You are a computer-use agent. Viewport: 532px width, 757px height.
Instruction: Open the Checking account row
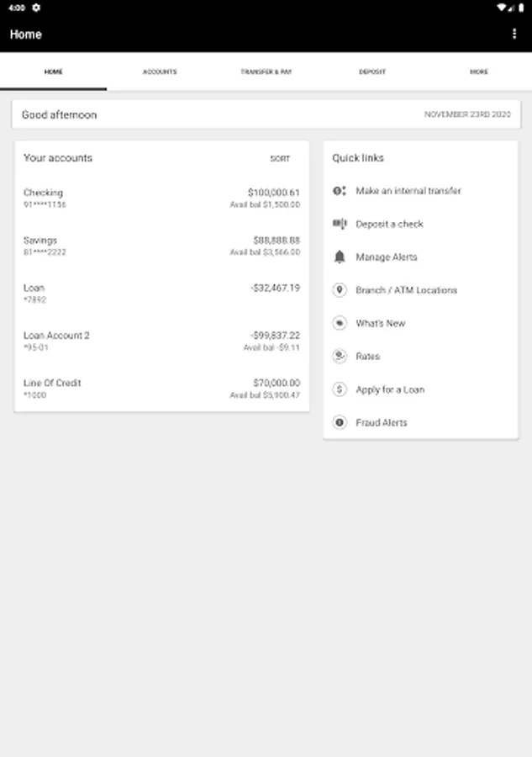click(161, 199)
